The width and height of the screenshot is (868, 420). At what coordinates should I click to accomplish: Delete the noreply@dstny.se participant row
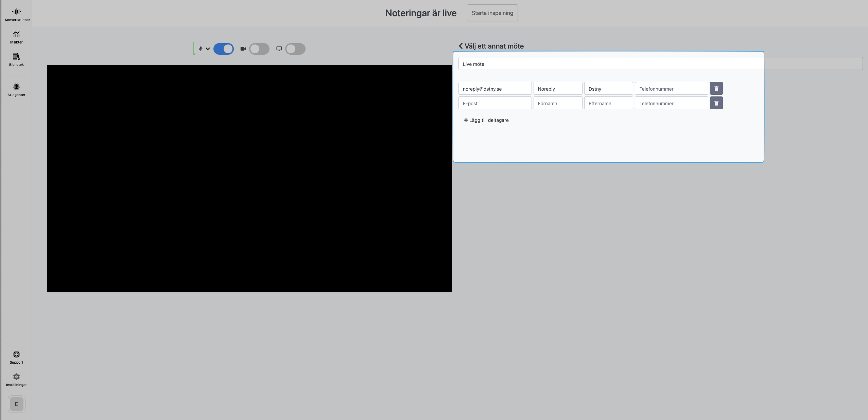point(716,89)
